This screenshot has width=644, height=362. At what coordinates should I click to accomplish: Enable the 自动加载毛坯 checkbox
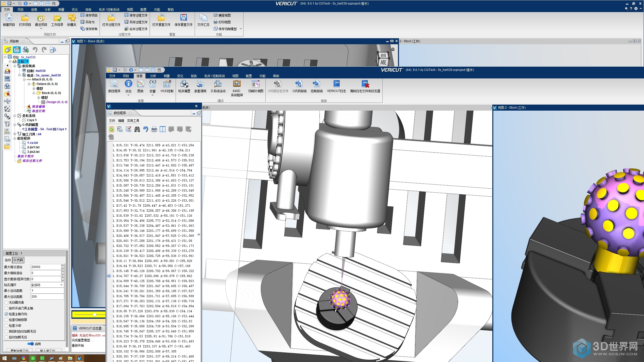pos(7,337)
